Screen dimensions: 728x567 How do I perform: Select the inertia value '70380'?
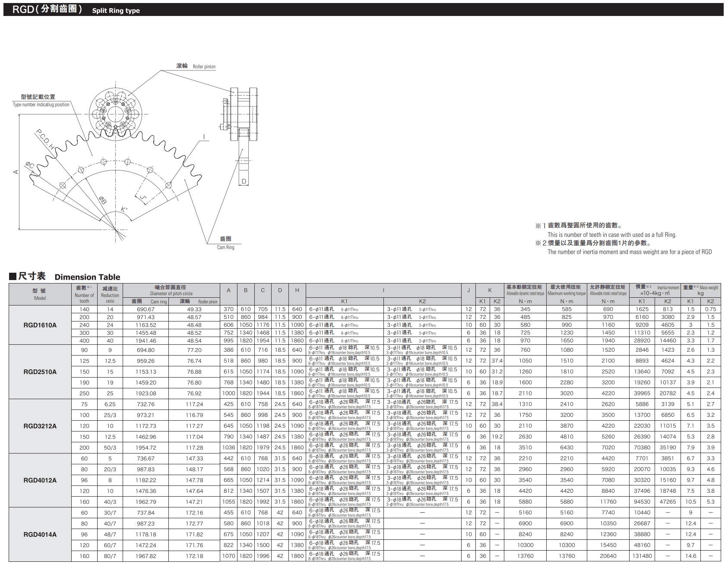642,448
